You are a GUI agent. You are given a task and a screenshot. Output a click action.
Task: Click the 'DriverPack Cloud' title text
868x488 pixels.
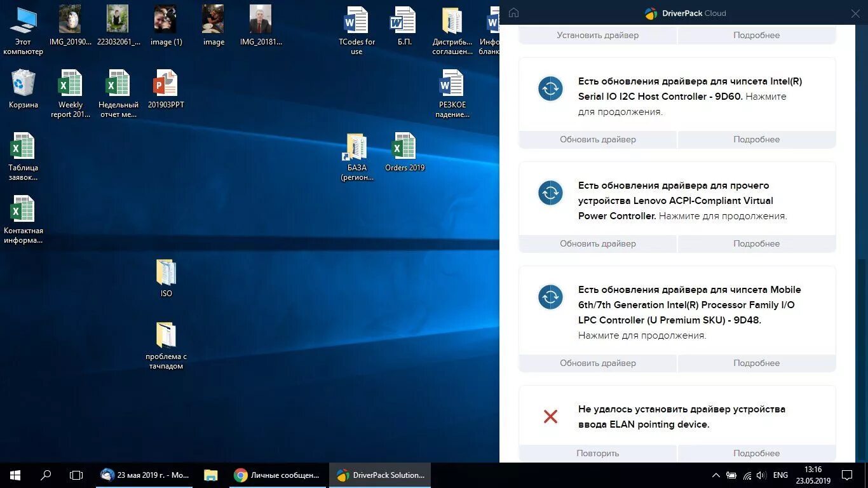tap(694, 13)
